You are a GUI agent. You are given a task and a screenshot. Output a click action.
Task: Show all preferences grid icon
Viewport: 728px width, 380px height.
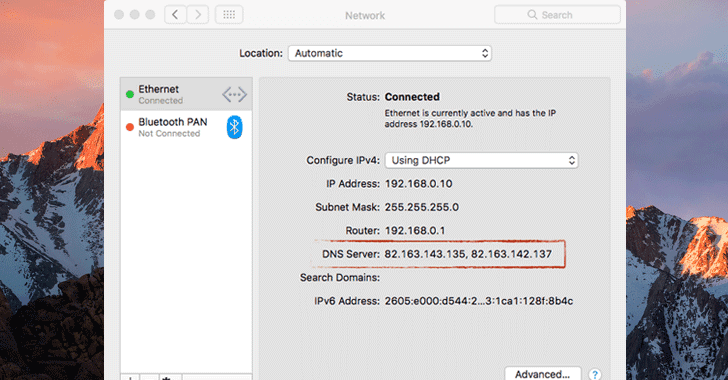pyautogui.click(x=229, y=15)
